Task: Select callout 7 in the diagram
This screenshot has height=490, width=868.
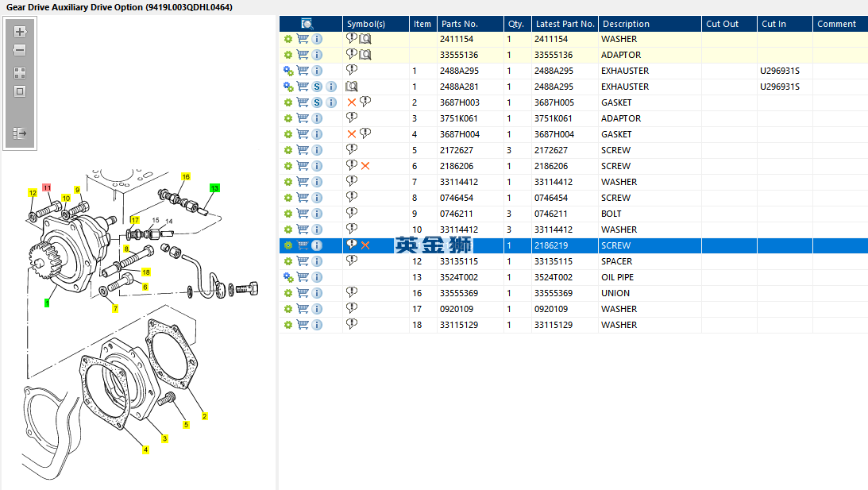Action: pyautogui.click(x=115, y=308)
